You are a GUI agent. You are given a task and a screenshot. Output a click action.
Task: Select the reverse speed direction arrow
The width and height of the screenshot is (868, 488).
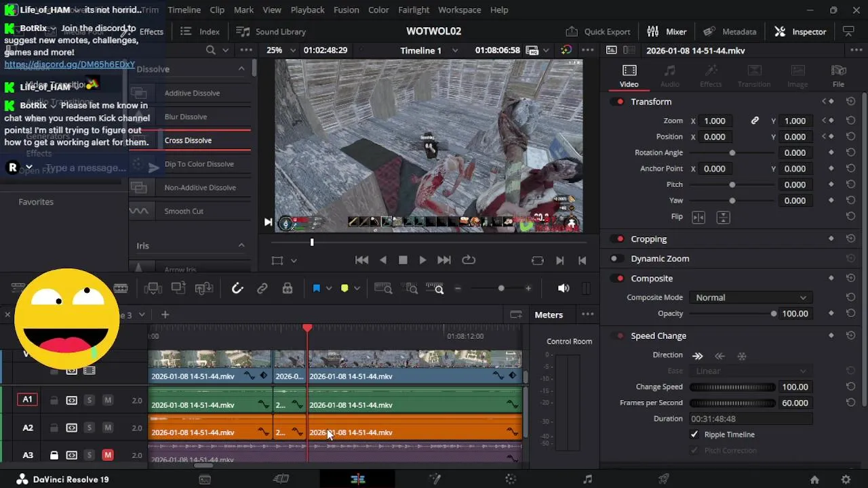point(719,356)
